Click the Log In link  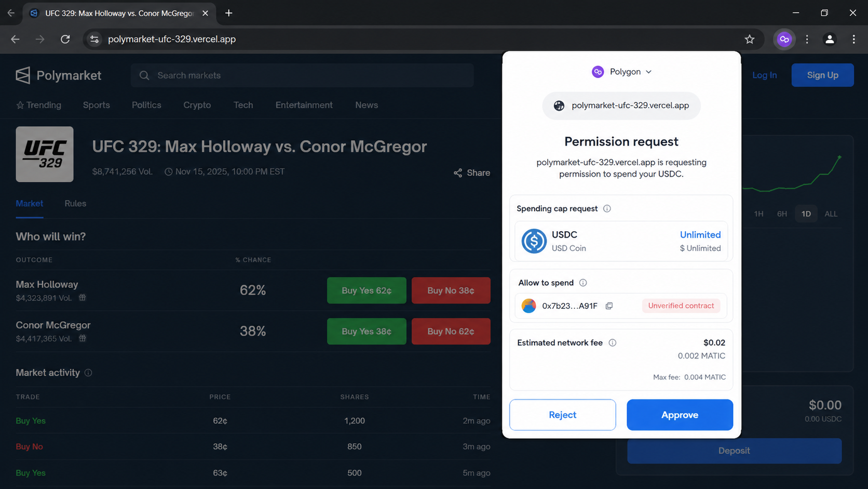coord(764,75)
